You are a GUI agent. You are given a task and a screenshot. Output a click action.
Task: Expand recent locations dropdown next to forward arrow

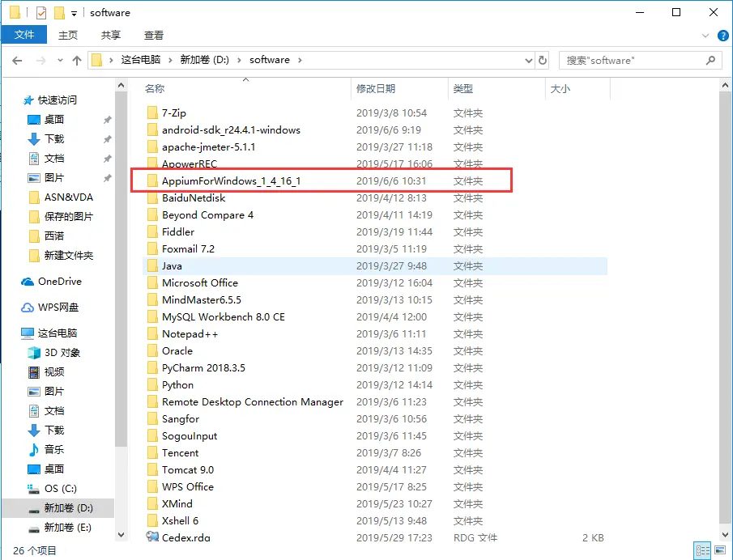click(x=60, y=60)
